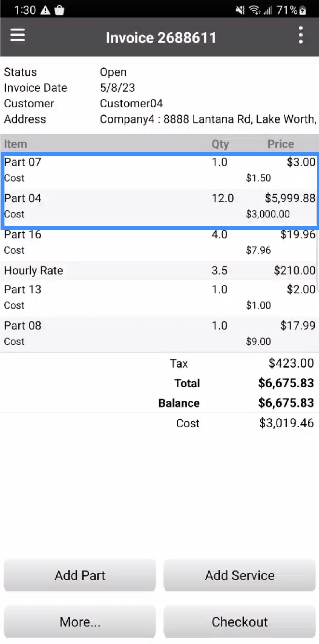Tap the cell signal strength icon
Viewport: 319px width, 644px height.
[x=267, y=10]
